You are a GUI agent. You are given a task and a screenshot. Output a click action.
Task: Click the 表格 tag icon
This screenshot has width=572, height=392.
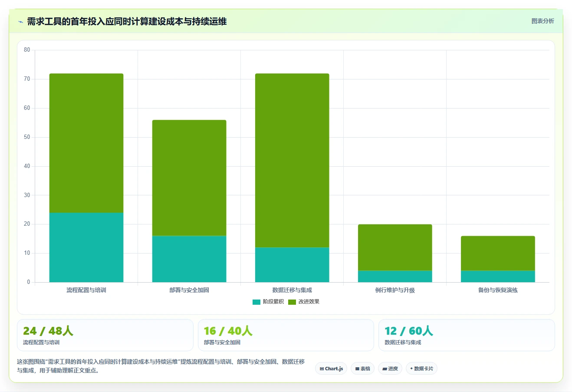(x=357, y=369)
